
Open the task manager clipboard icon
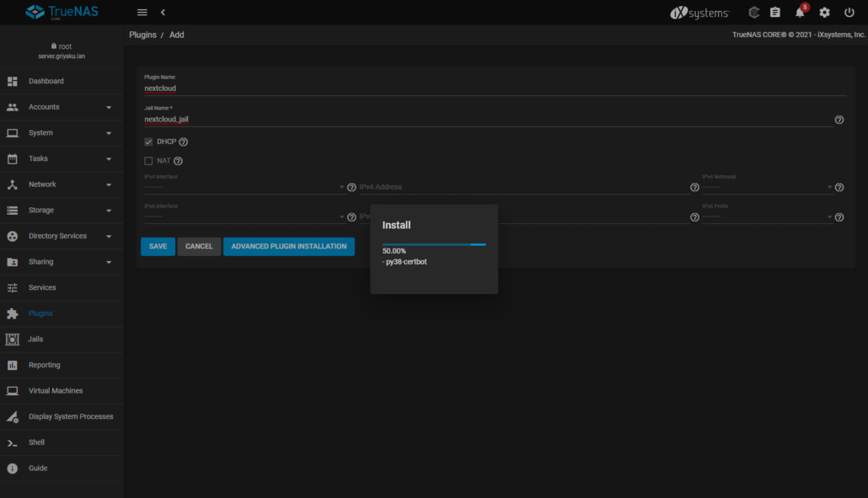click(775, 13)
